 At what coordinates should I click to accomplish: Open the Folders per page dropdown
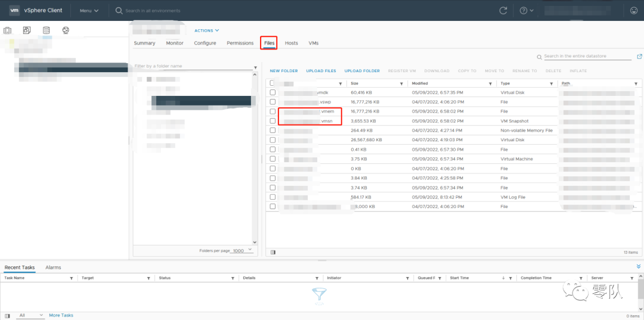(241, 251)
